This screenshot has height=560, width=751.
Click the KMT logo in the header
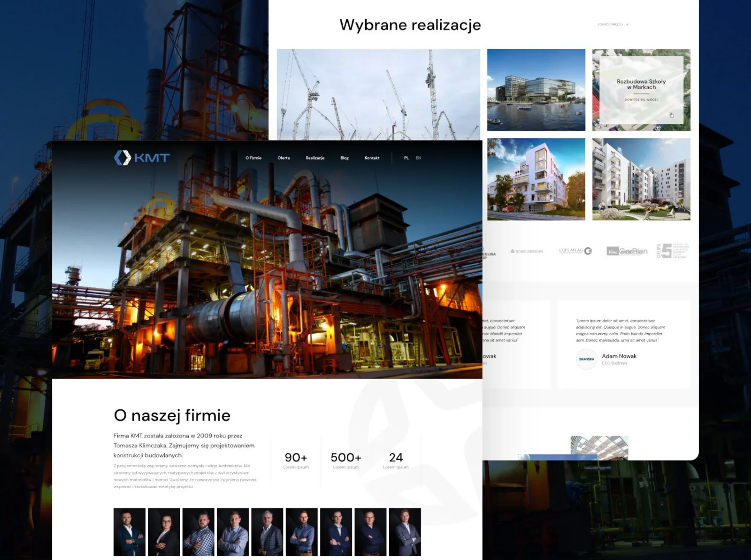click(x=142, y=158)
